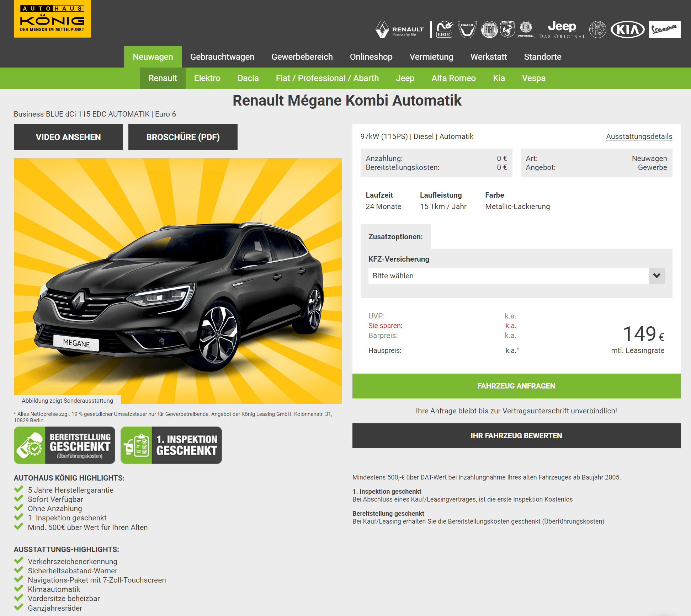Click '97kW (115PS) | Diesel | Automatik' text
Screen dimensions: 691x616
pos(417,136)
